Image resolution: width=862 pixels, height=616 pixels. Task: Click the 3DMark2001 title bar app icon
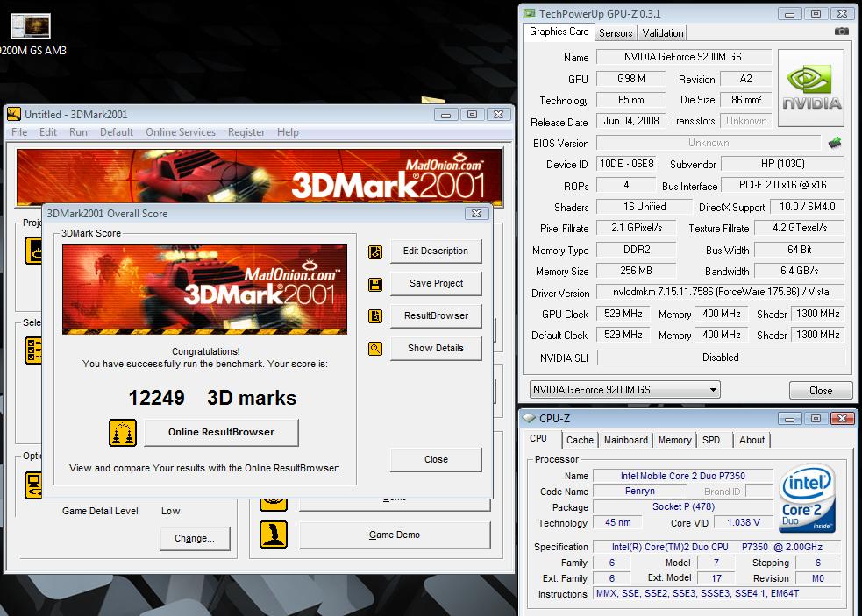tap(14, 114)
